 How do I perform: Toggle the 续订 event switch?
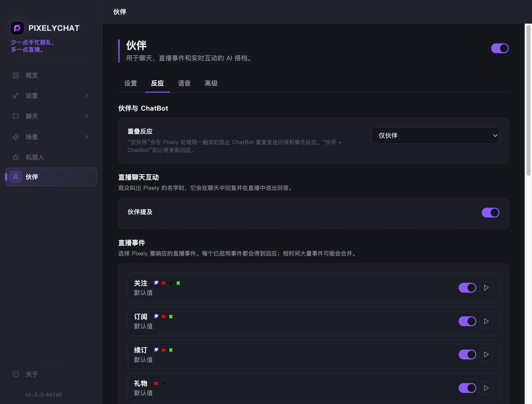tap(467, 354)
